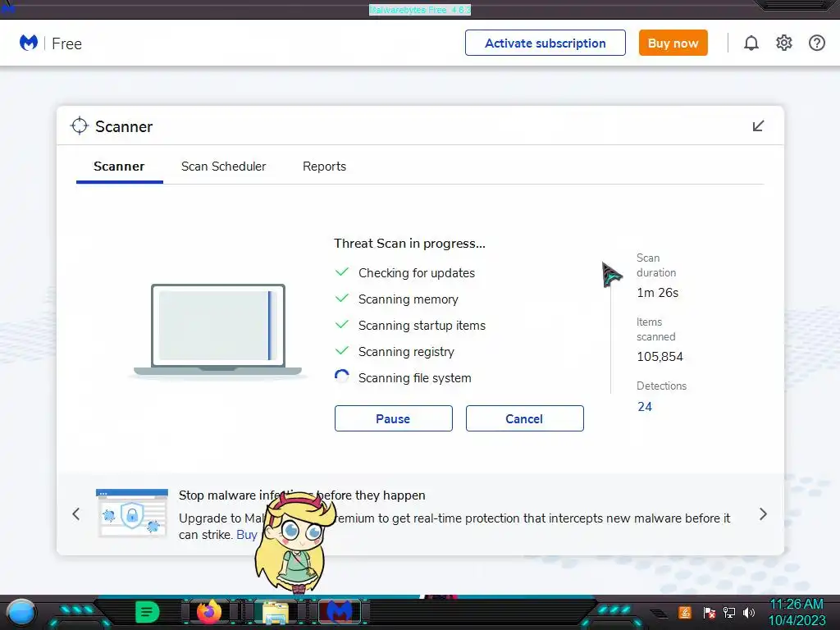
Task: Click Malwarebytes taskbar icon
Action: pos(340,612)
